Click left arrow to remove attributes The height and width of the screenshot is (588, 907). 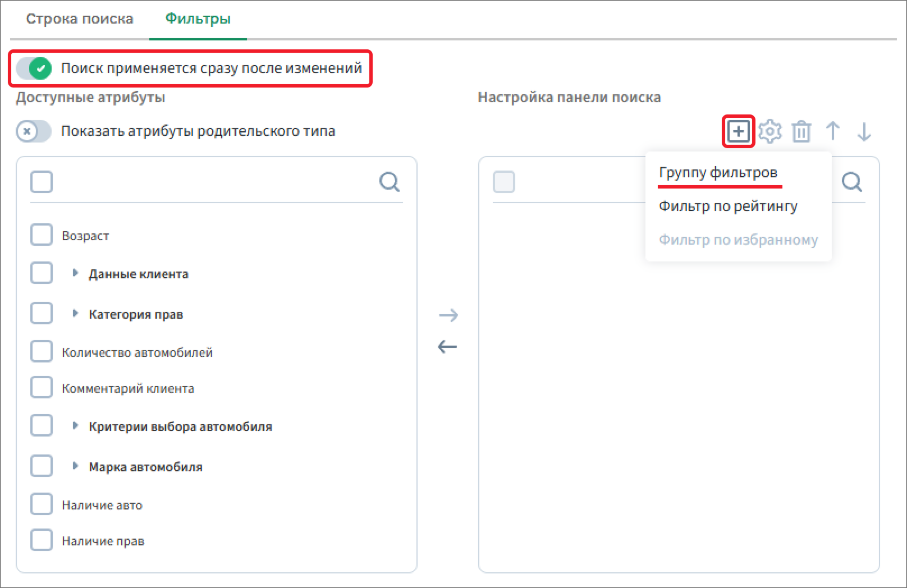[x=448, y=347]
